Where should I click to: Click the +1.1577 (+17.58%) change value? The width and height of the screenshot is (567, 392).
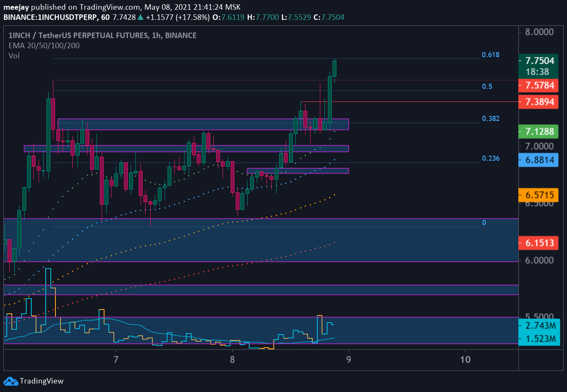(178, 17)
